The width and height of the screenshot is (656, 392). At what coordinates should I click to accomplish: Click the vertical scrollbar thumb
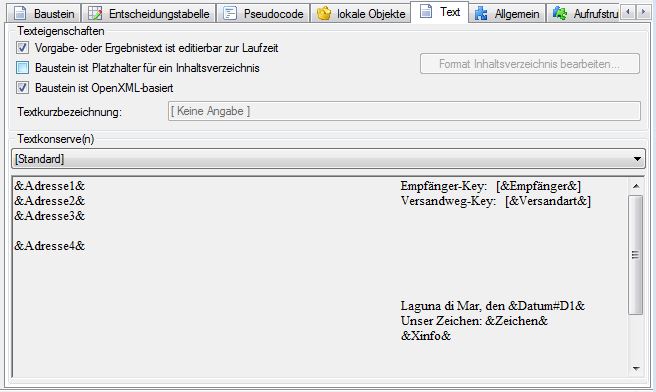click(636, 255)
